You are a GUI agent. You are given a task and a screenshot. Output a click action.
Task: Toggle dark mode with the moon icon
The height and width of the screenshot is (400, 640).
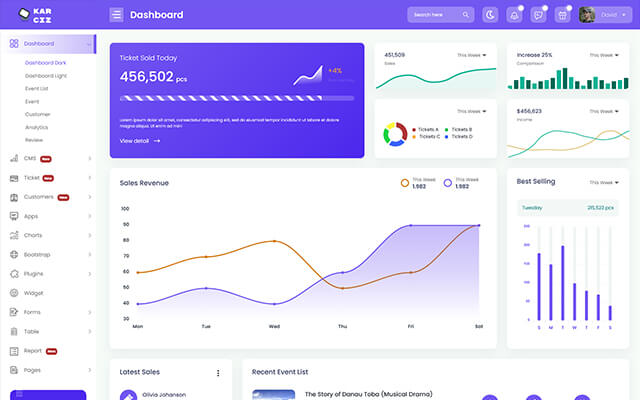point(490,15)
